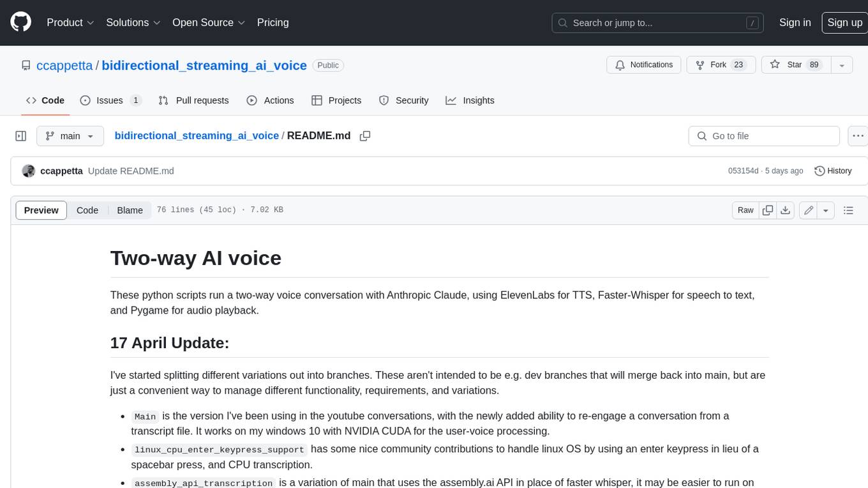Click the 76 lines file info text

tap(220, 210)
